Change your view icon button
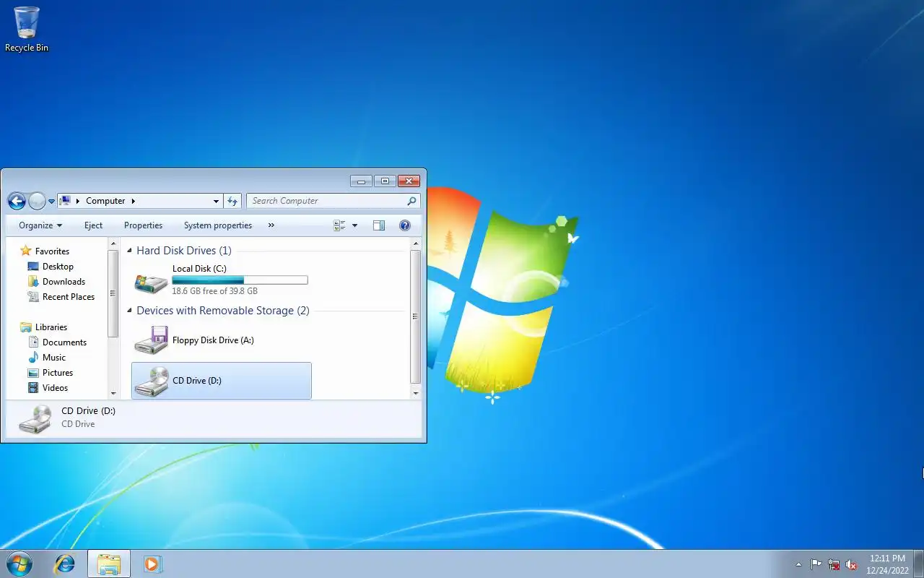The image size is (924, 578). point(339,225)
